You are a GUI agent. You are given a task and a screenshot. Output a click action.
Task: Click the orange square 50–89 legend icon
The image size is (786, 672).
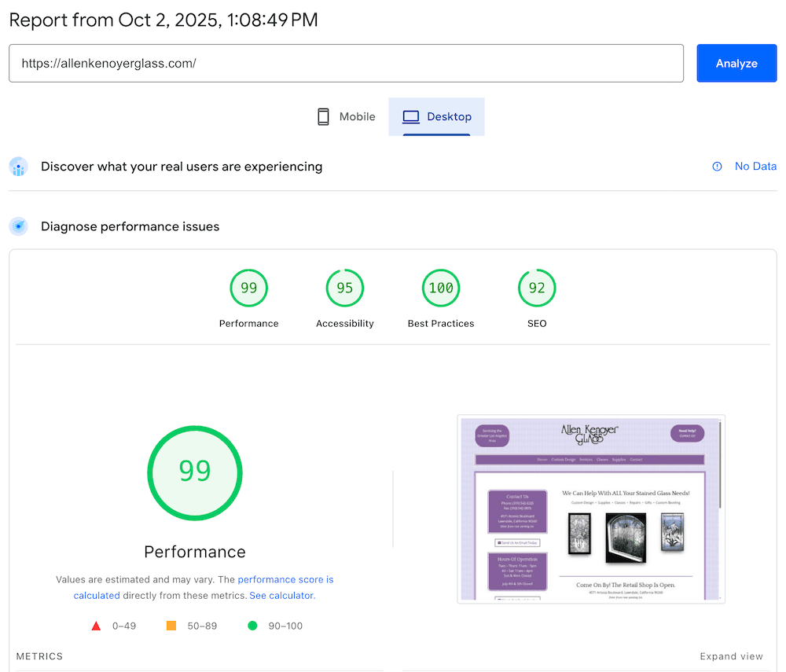point(171,626)
